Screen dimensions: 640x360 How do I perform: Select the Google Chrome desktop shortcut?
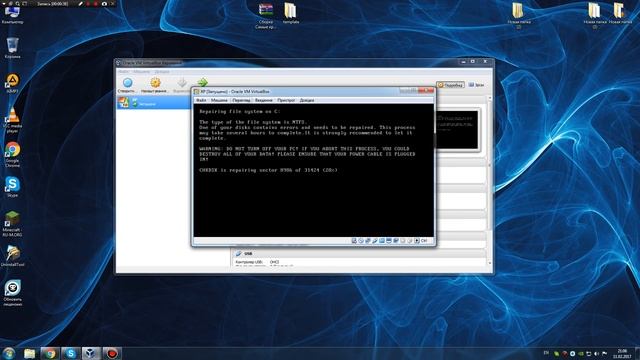(12, 154)
